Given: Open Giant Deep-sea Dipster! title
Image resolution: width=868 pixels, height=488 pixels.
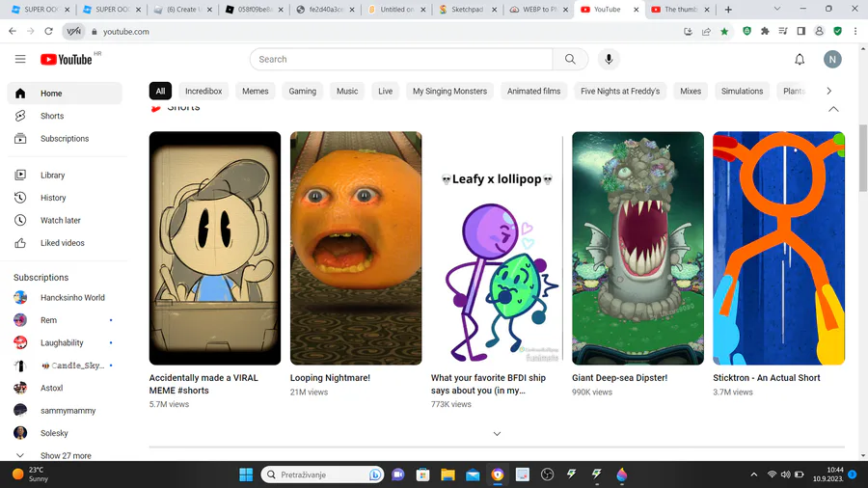Looking at the screenshot, I should [619, 378].
